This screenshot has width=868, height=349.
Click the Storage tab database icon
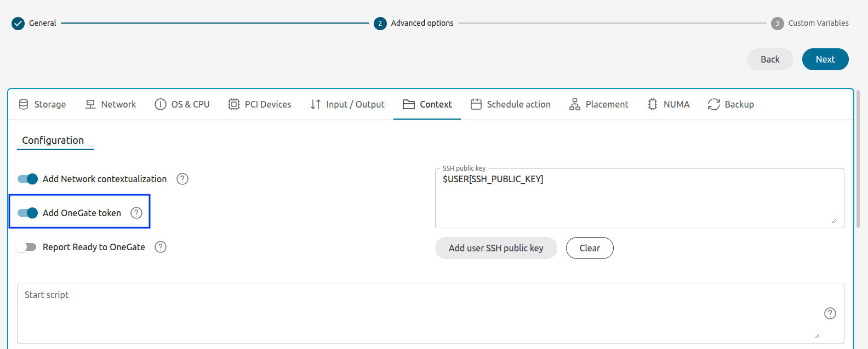(x=24, y=104)
